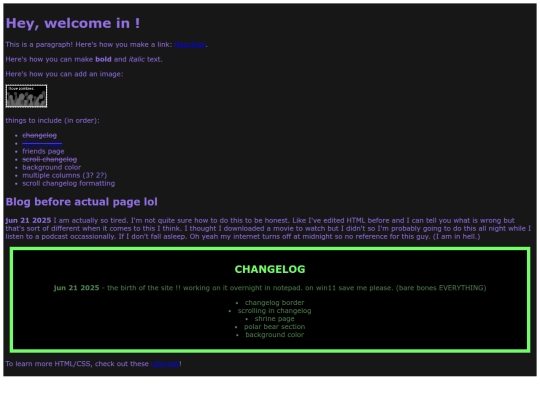The image size is (540, 405).
Task: Follow the tutorials link at the page bottom
Action: click(x=165, y=364)
